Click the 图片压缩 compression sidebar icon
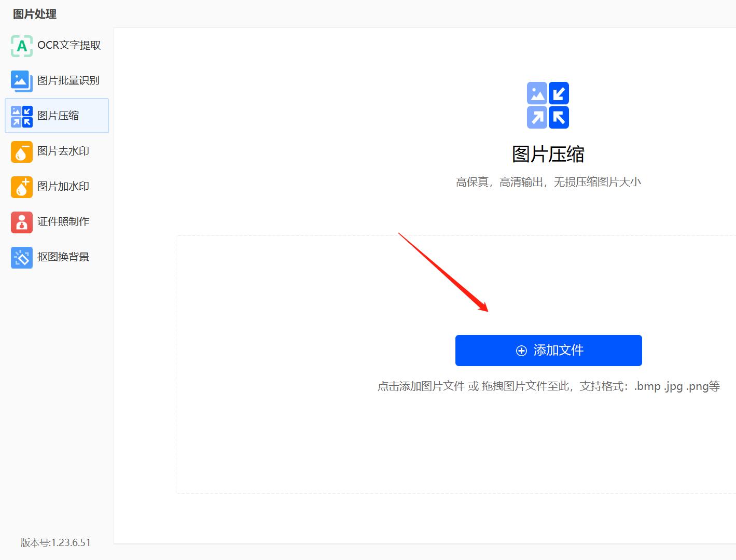Image resolution: width=736 pixels, height=560 pixels. point(21,115)
